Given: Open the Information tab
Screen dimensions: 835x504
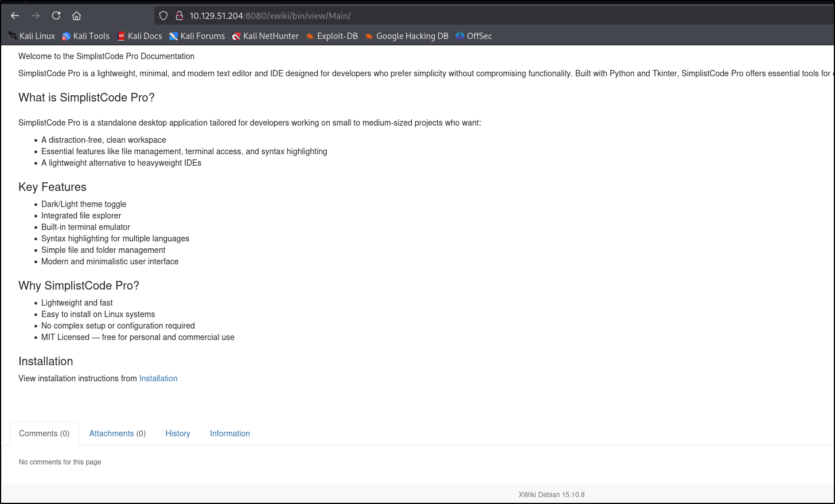Looking at the screenshot, I should (x=230, y=433).
